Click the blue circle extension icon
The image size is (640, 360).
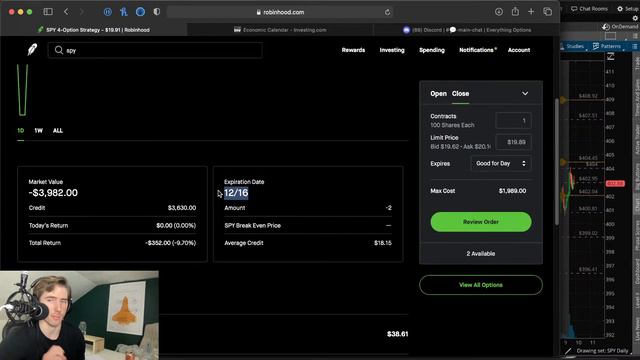pos(140,12)
